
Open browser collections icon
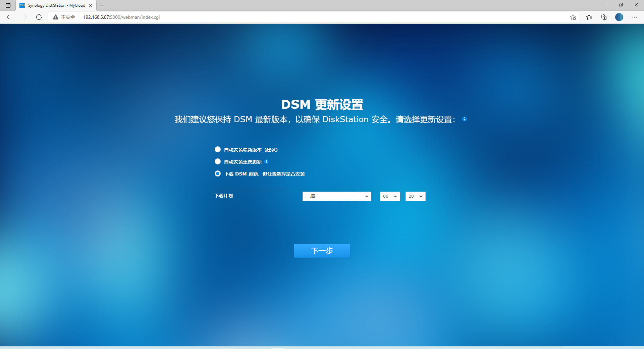tap(604, 17)
